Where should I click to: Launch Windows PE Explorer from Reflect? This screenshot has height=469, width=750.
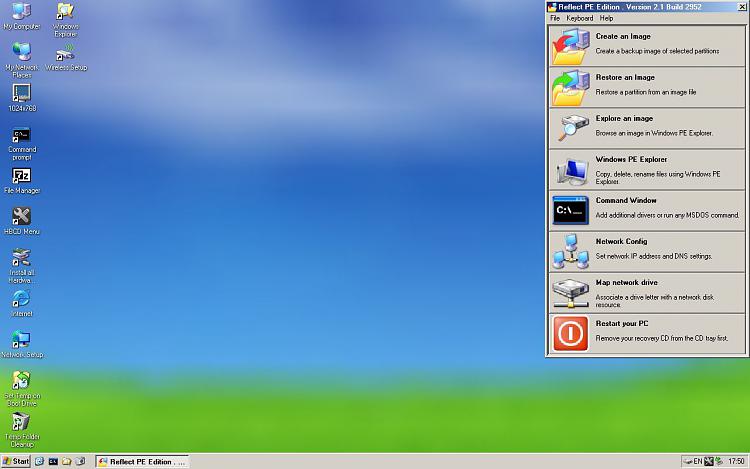pos(647,169)
